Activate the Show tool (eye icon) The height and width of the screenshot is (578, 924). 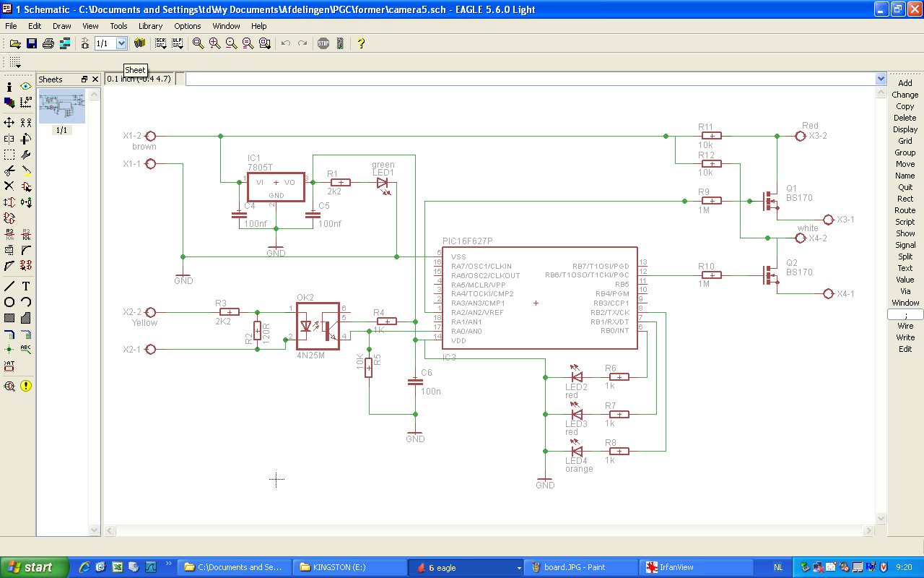(26, 86)
